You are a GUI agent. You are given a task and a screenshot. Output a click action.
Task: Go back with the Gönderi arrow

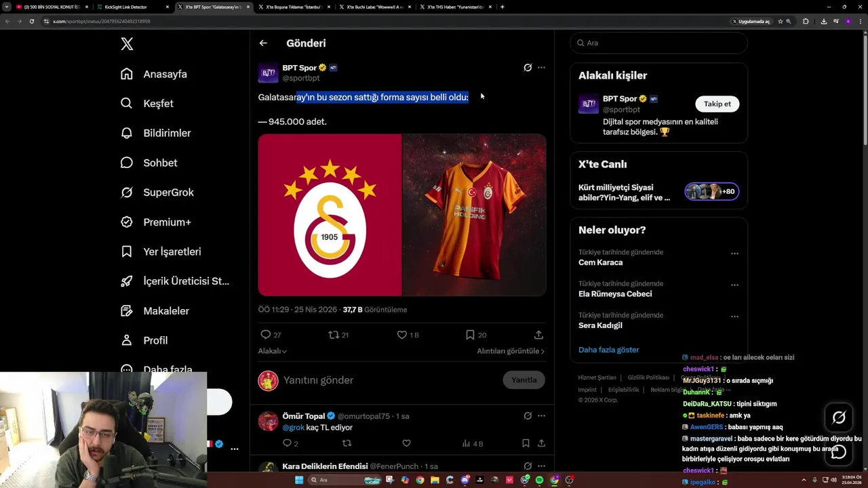pos(263,43)
